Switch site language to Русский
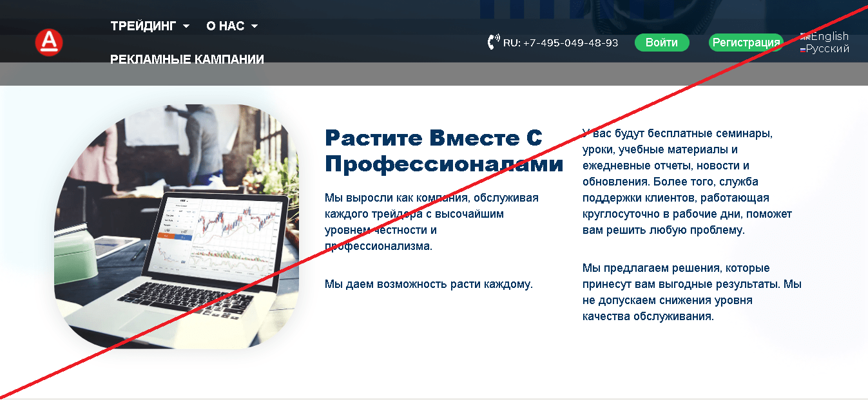 click(827, 49)
